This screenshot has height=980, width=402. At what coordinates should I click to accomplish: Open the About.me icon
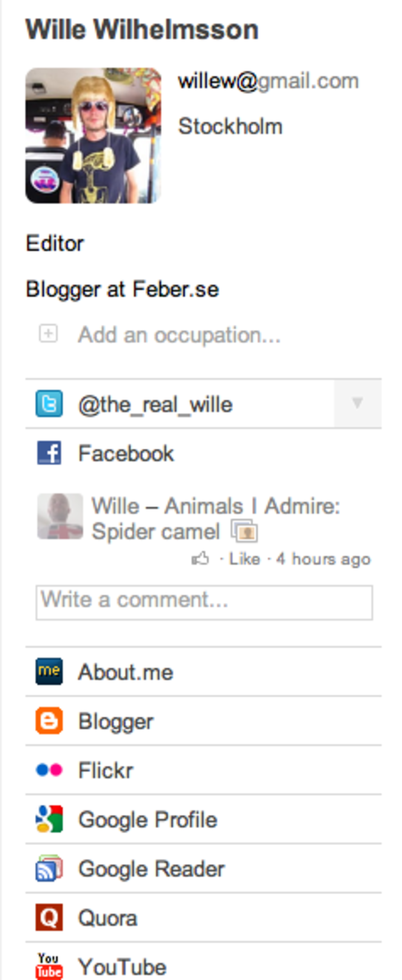[x=49, y=672]
